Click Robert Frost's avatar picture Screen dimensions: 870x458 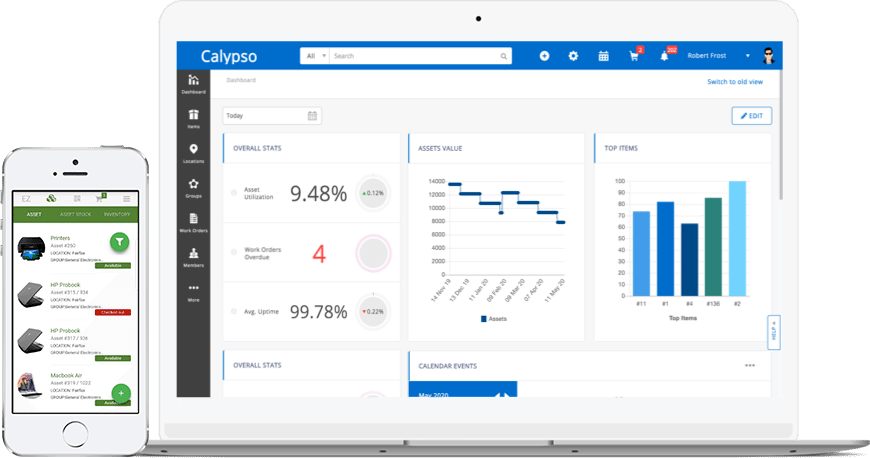768,56
